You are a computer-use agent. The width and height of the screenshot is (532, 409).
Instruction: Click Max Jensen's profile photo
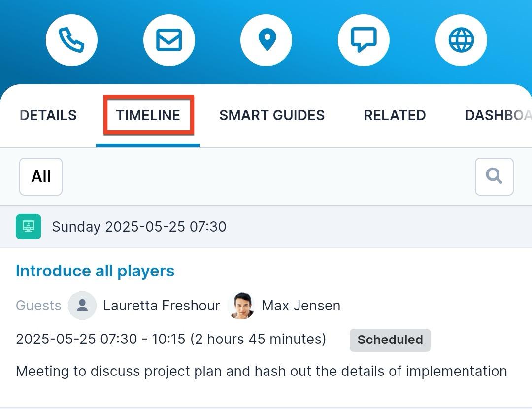click(x=241, y=306)
